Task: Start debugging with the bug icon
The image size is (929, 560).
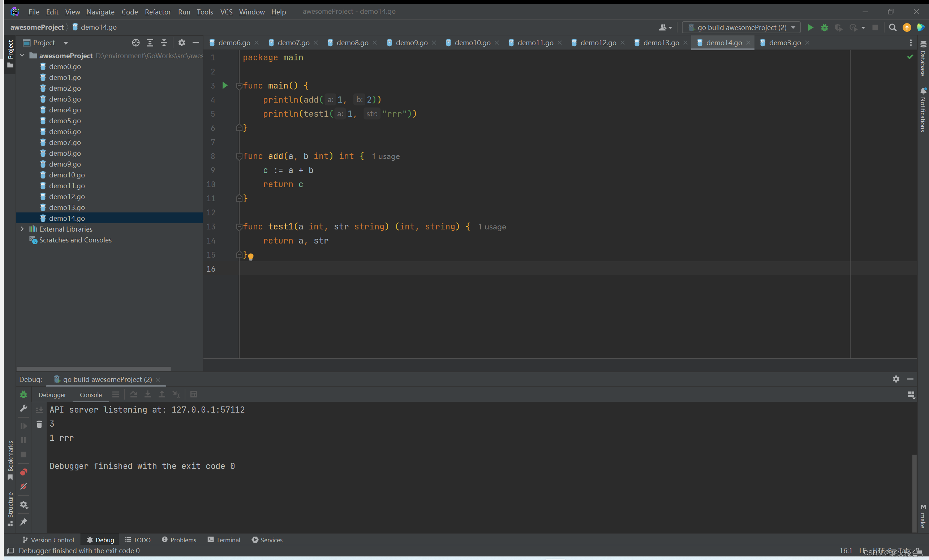Action: pos(824,27)
